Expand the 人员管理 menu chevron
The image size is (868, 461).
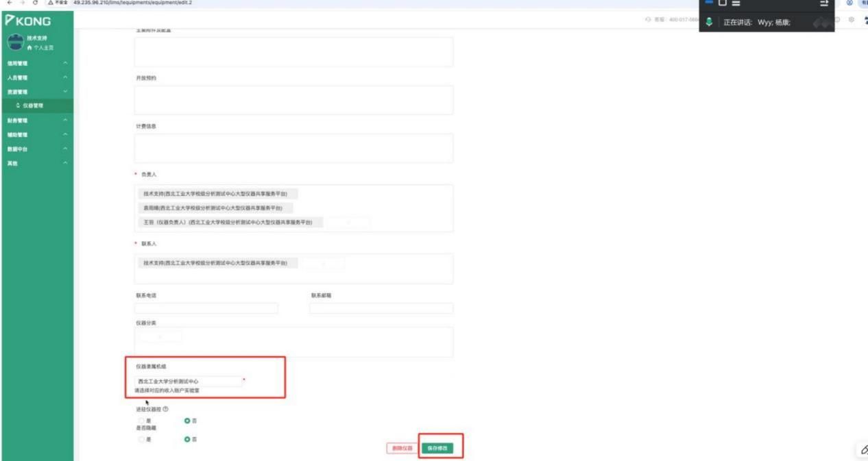[66, 77]
